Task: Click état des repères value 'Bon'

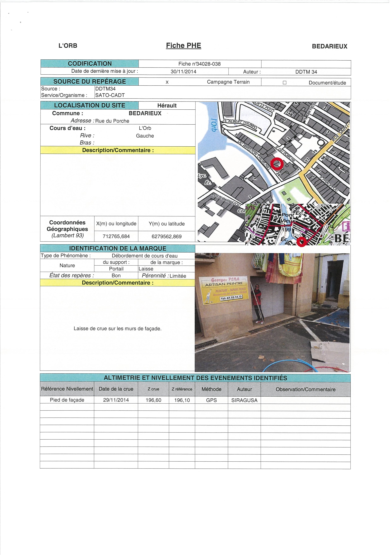Action: pos(116,276)
